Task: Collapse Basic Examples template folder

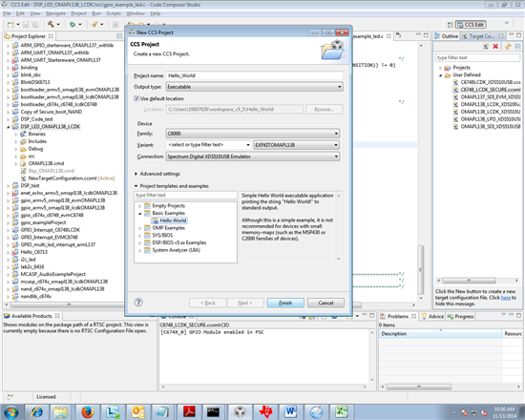Action: [x=140, y=213]
